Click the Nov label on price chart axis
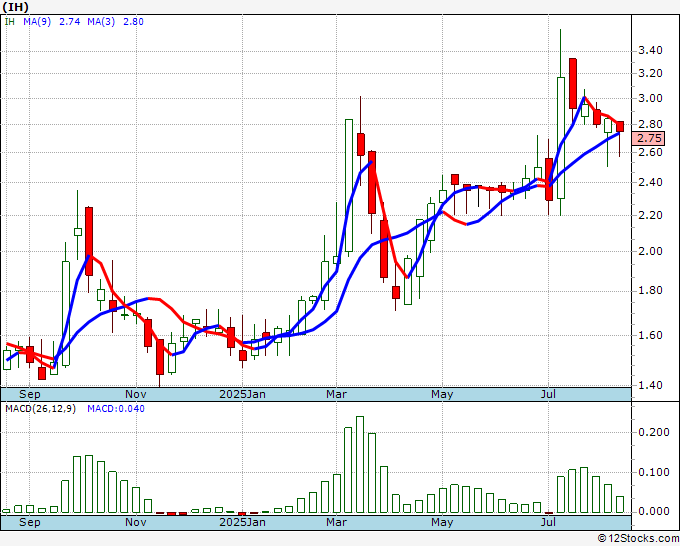680x546 pixels. click(x=136, y=394)
